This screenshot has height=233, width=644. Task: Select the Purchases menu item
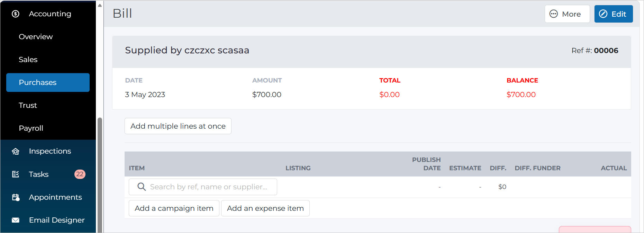(48, 83)
